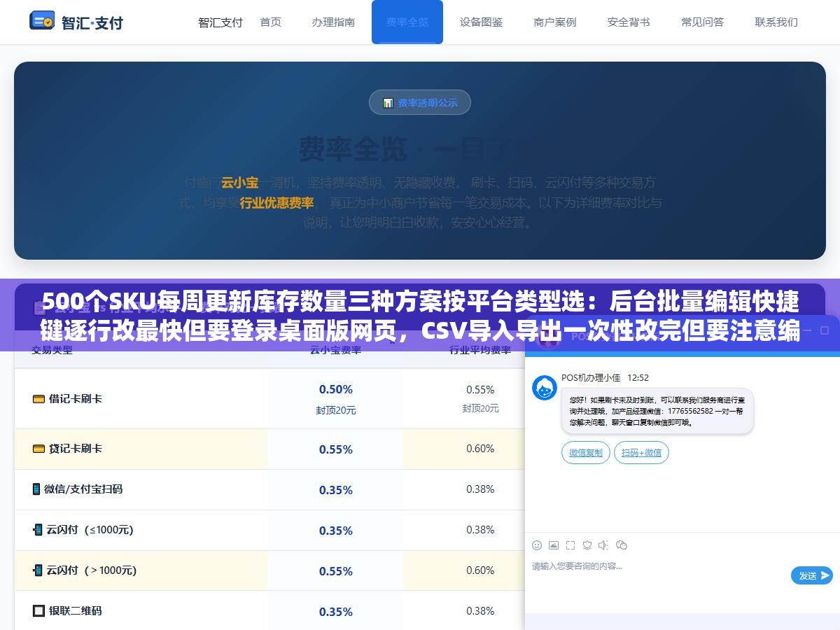Click the 云小宝 rate 0.55% for 云闪付 (>1000元)
Screen dimensions: 840x630
coord(336,571)
